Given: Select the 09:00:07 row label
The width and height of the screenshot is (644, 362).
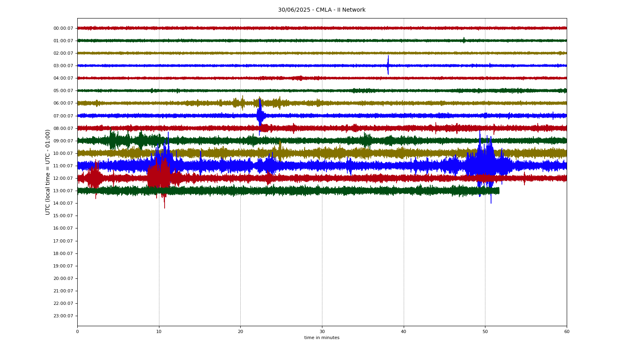Looking at the screenshot, I should (63, 141).
